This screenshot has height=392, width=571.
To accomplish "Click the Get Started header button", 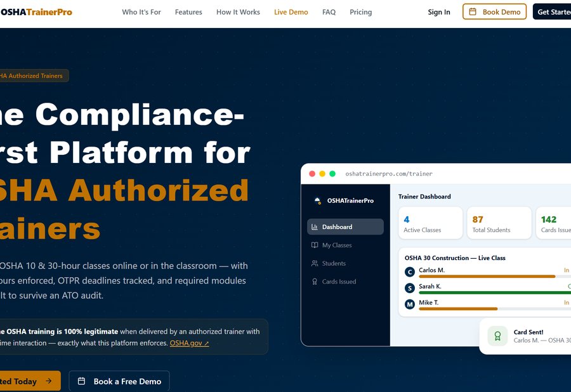I will coord(552,11).
